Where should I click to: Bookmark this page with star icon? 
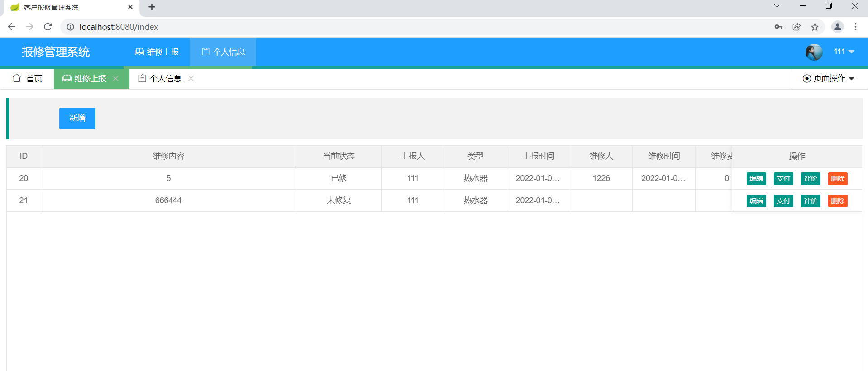(x=815, y=27)
